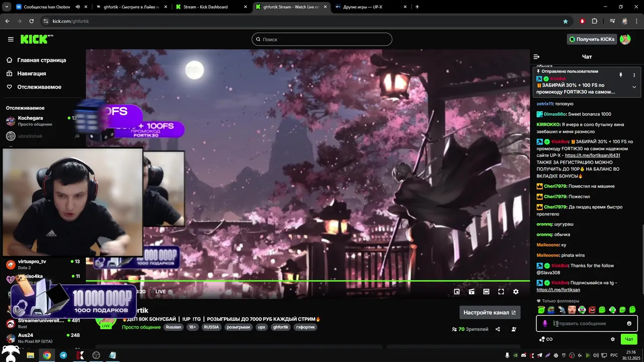
Task: Switch to theater mode in player
Action: (486, 292)
